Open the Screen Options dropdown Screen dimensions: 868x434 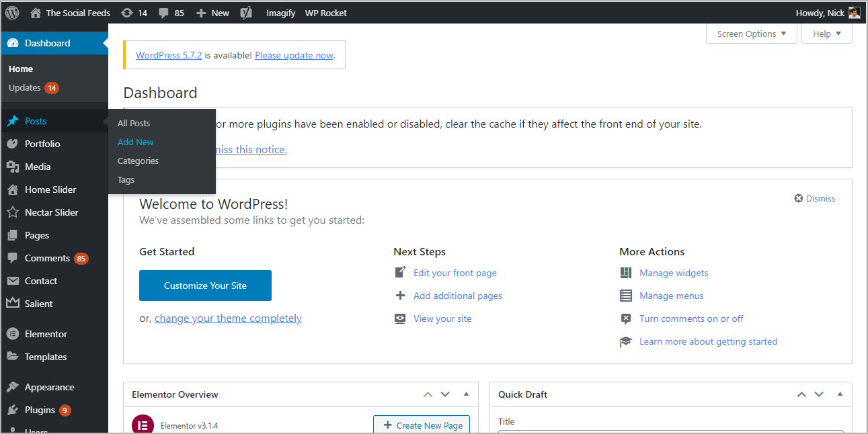coord(752,34)
